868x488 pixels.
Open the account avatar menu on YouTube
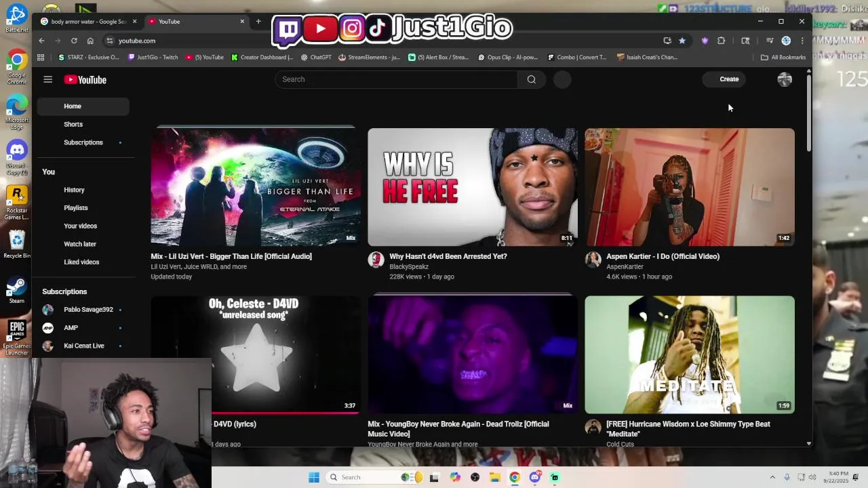pyautogui.click(x=785, y=79)
